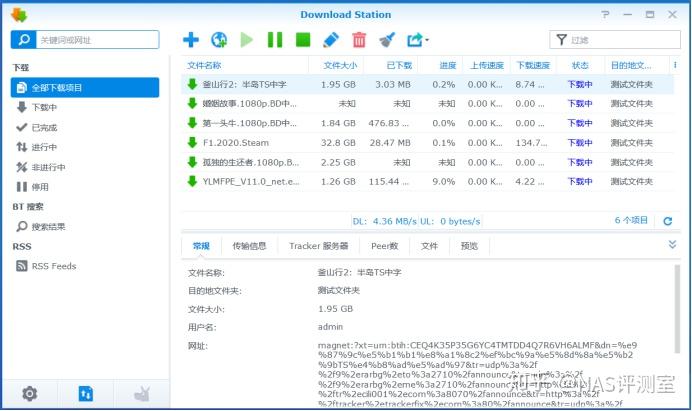692x411 pixels.
Task: Sort by 状态 column header
Action: pos(580,65)
